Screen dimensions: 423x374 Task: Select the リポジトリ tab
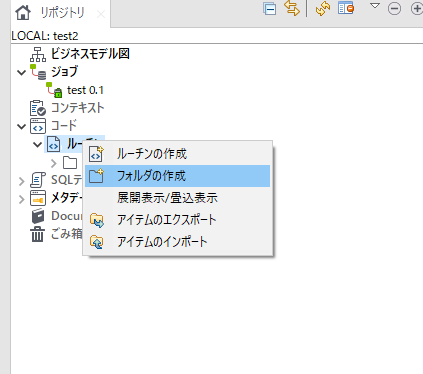point(62,13)
